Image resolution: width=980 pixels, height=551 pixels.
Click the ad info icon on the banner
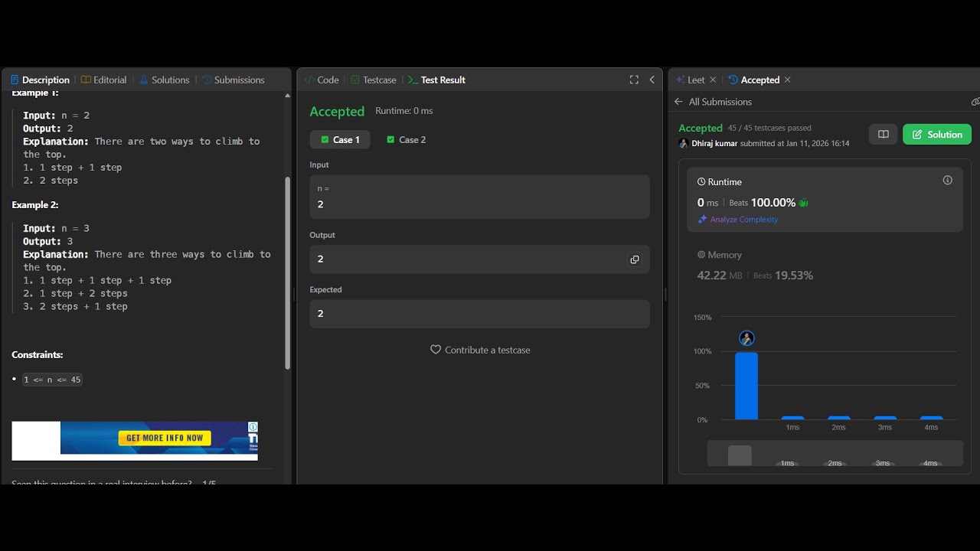click(x=253, y=427)
